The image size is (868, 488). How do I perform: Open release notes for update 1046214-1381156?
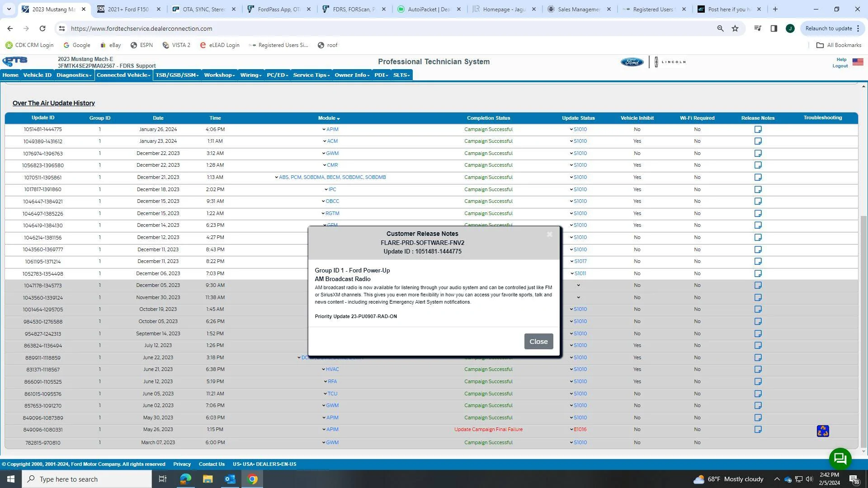(x=758, y=238)
